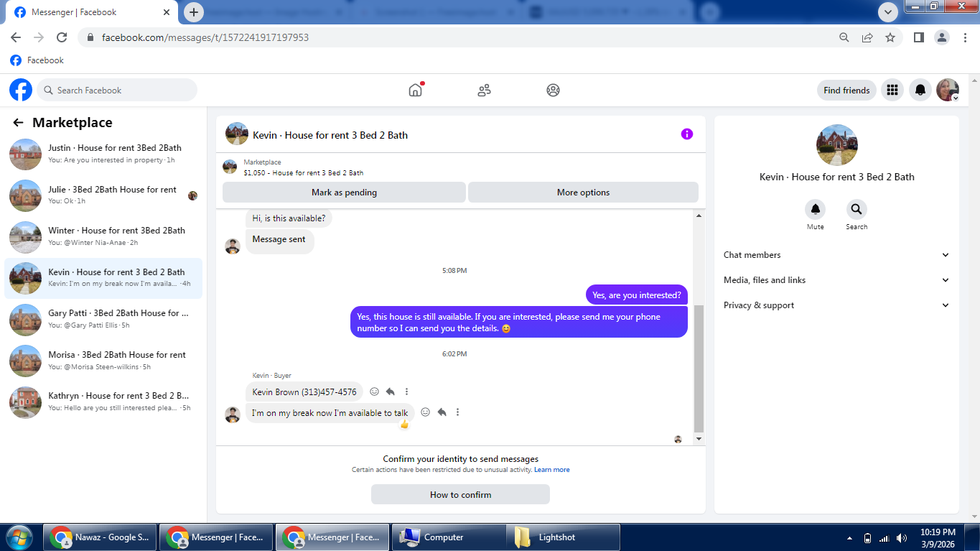Share this page from the address bar
The width and height of the screenshot is (980, 551).
[867, 37]
